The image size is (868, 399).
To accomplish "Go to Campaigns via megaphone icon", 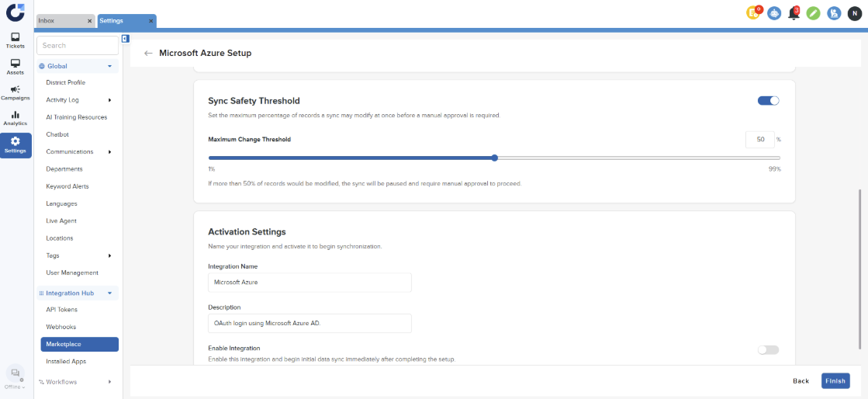I will point(16,92).
